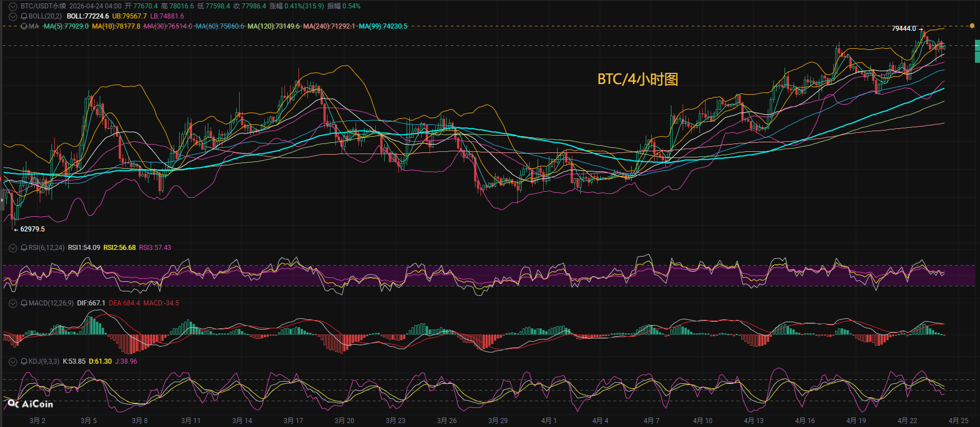Image resolution: width=980 pixels, height=427 pixels.
Task: Toggle the MA(5) moving average legend item
Action: (x=66, y=26)
